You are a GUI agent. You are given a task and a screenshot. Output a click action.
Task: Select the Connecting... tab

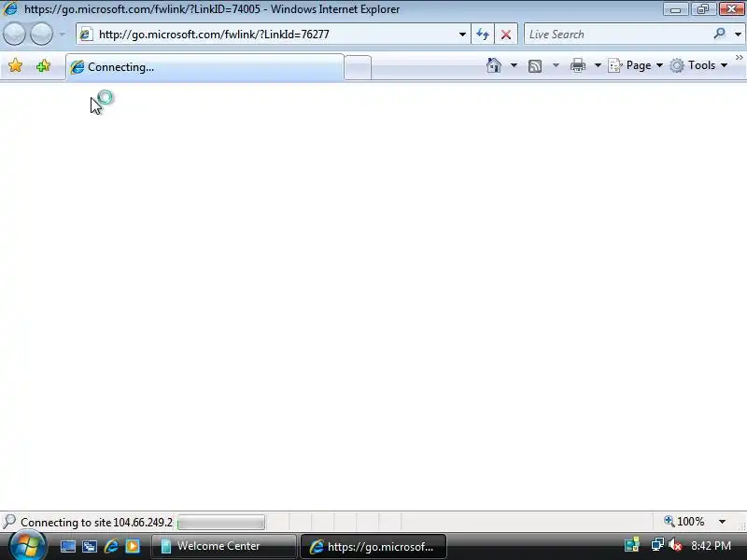(x=204, y=67)
